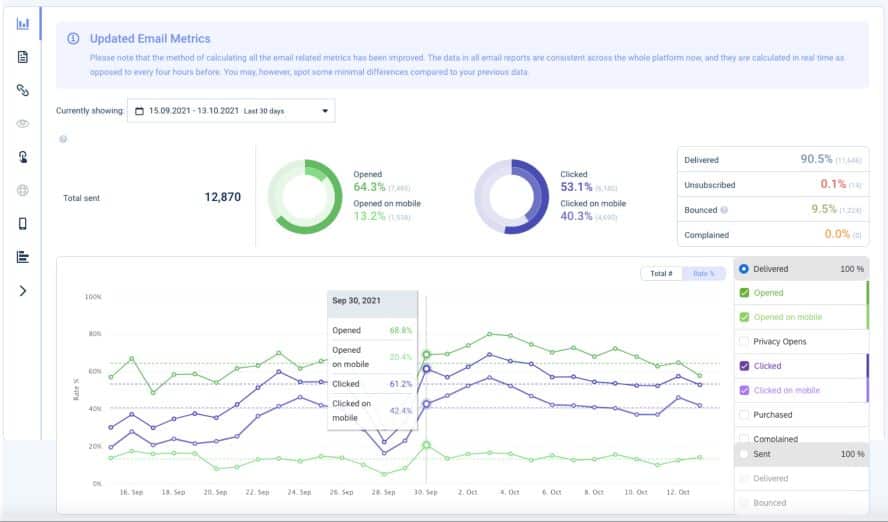The height and width of the screenshot is (522, 888).
Task: Open the hand click icon in sidebar
Action: tap(23, 157)
